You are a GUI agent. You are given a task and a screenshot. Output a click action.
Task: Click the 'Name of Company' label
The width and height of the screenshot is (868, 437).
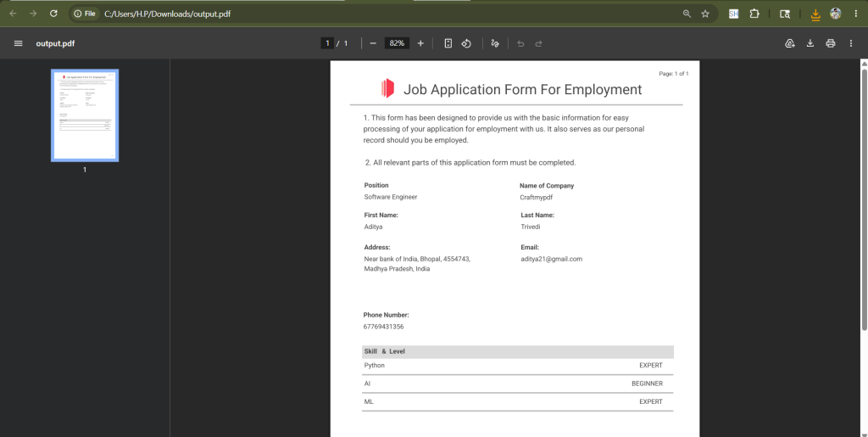coord(547,186)
